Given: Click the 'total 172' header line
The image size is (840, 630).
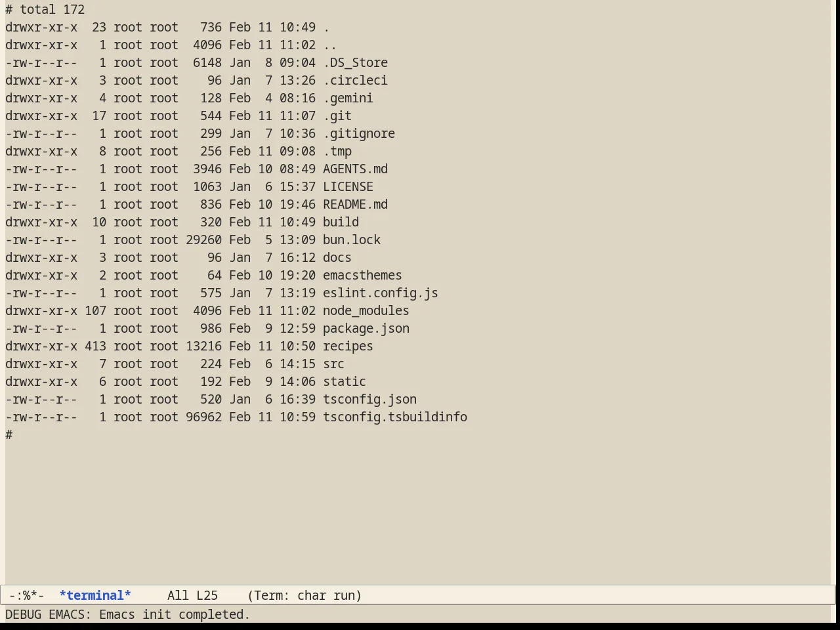Looking at the screenshot, I should (52, 9).
